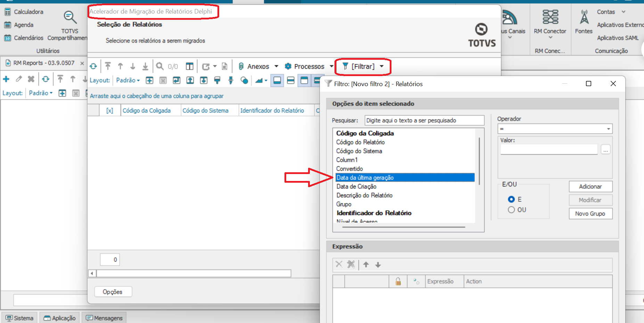Go to previous record in migration toolbar

coord(120,66)
